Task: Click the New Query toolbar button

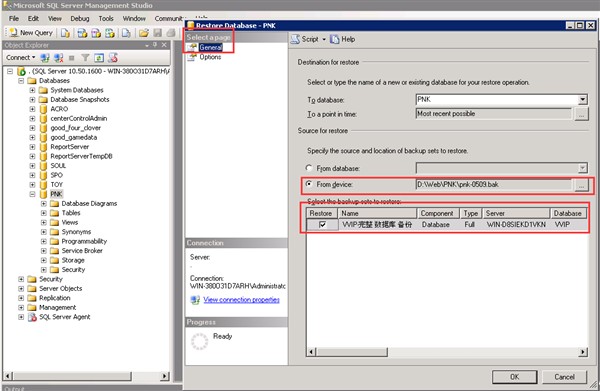Action: 31,33
